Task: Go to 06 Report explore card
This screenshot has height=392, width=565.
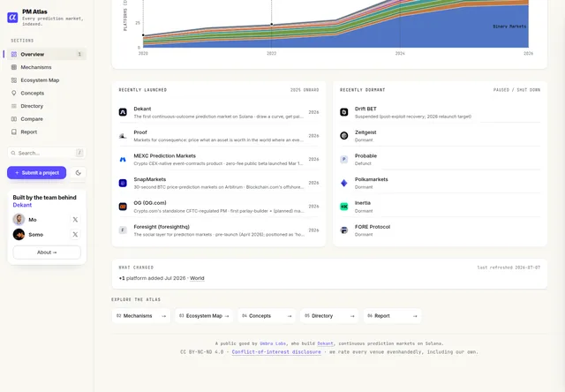Action: tap(392, 315)
